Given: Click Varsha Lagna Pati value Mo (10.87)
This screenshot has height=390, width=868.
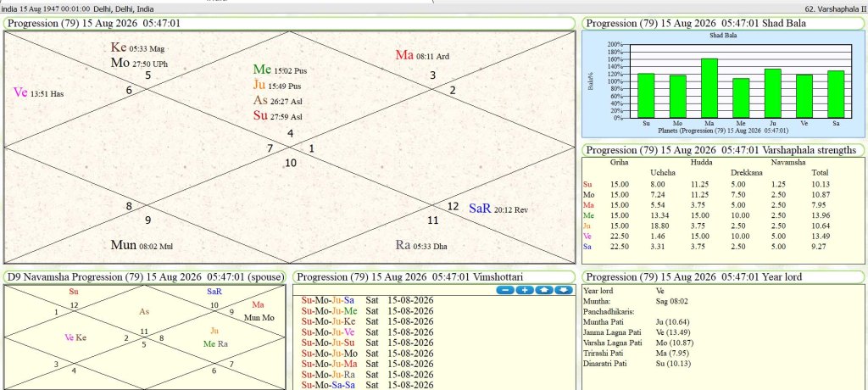Looking at the screenshot, I should click(673, 343).
